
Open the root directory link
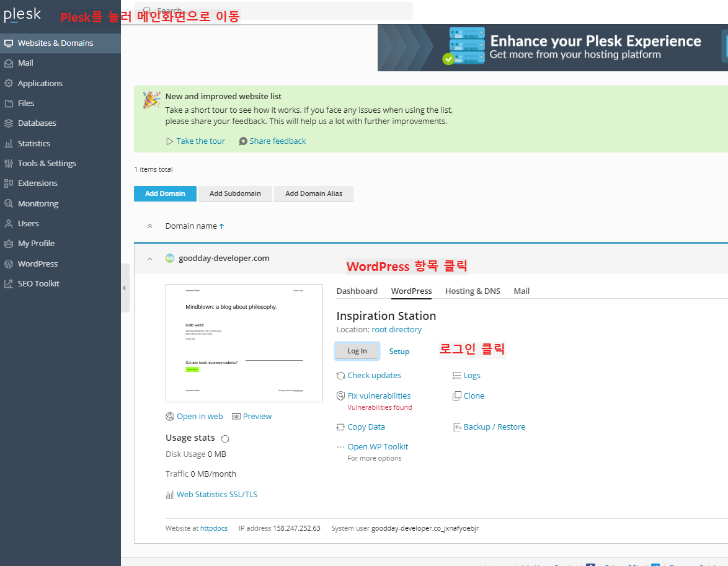[x=396, y=330]
